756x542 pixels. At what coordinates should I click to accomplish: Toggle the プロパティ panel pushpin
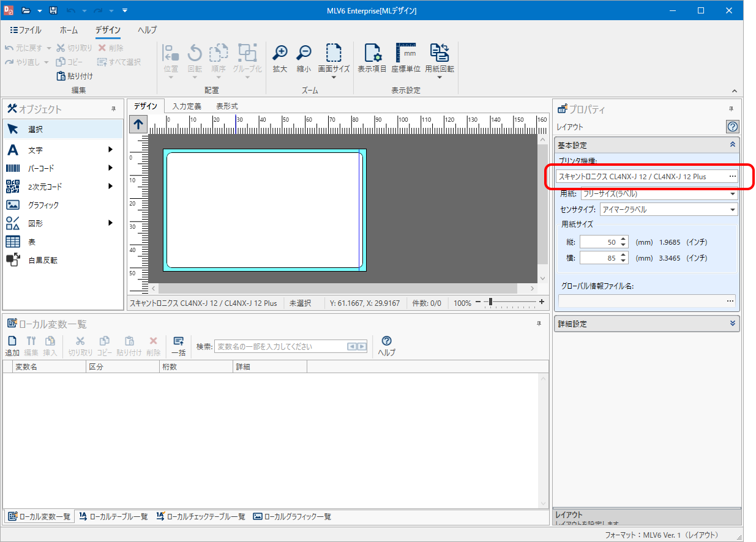point(731,109)
